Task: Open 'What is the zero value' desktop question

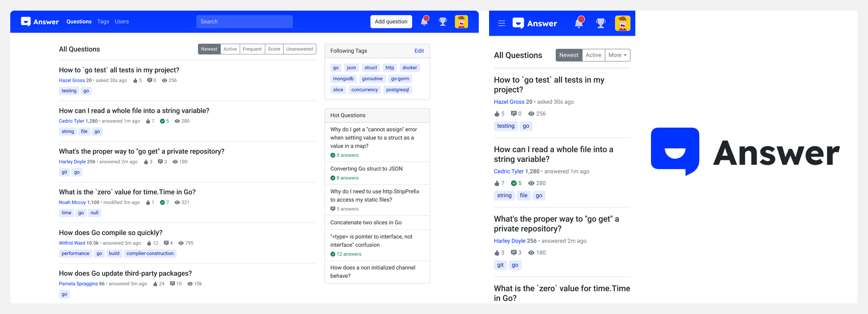Action: (x=127, y=192)
